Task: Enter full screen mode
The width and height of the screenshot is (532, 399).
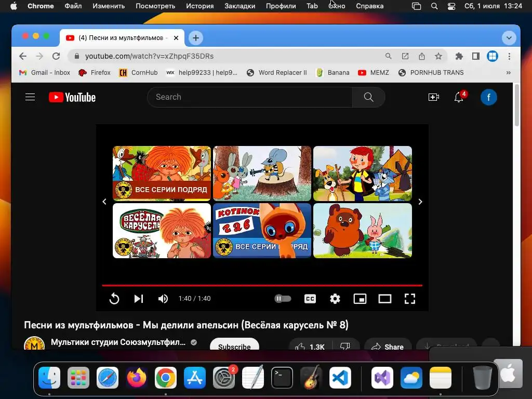Action: tap(410, 299)
